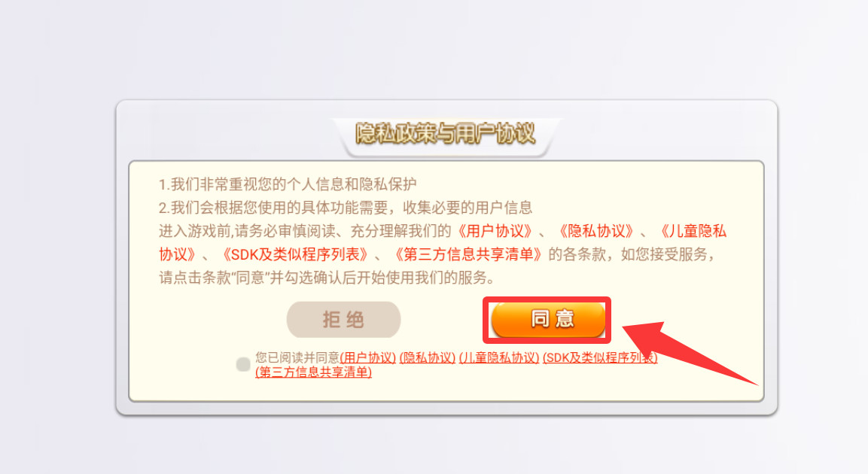Open 《儿童隐私 link in the paragraph
The image size is (868, 474).
[x=691, y=231]
